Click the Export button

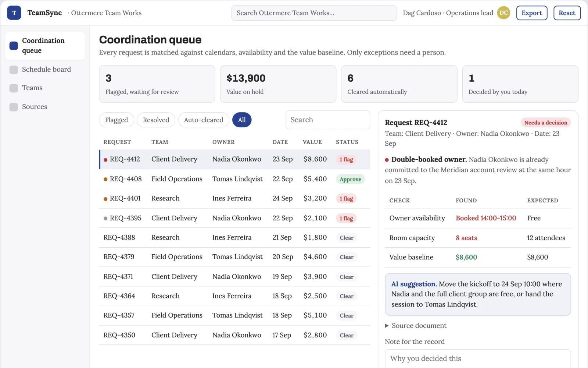pos(532,13)
